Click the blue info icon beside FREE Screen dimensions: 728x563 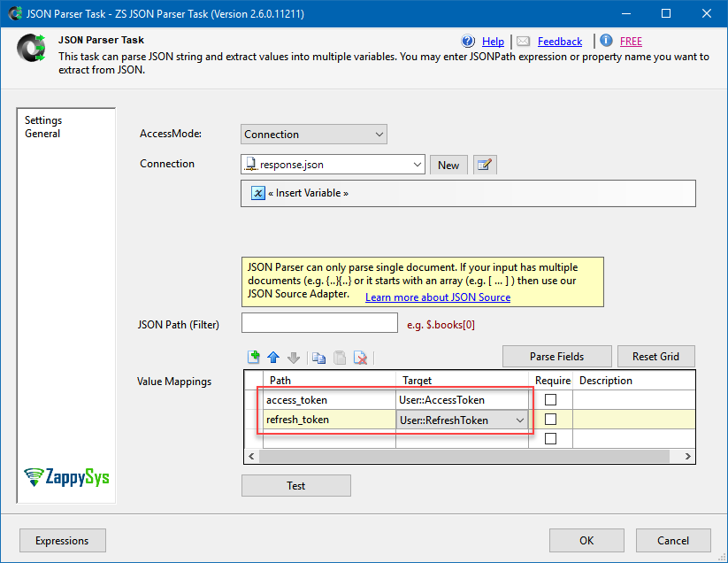pos(606,41)
